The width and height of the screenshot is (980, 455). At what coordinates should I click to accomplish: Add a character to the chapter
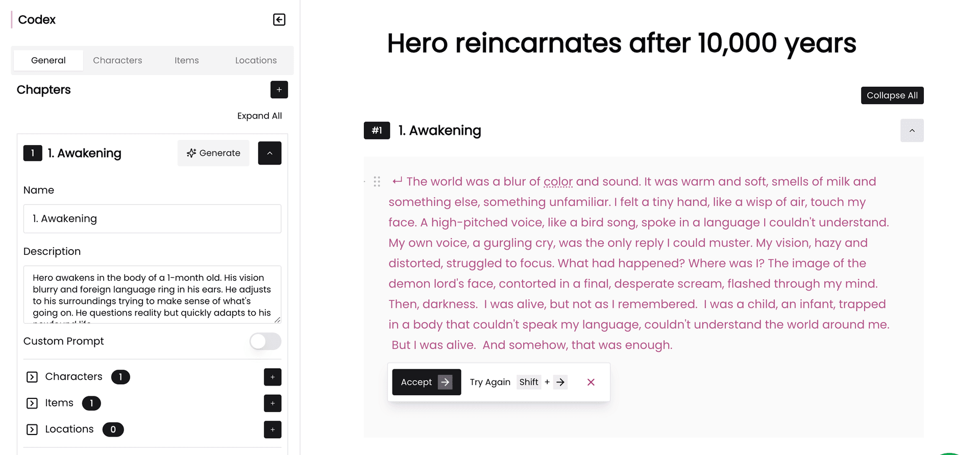pos(273,377)
